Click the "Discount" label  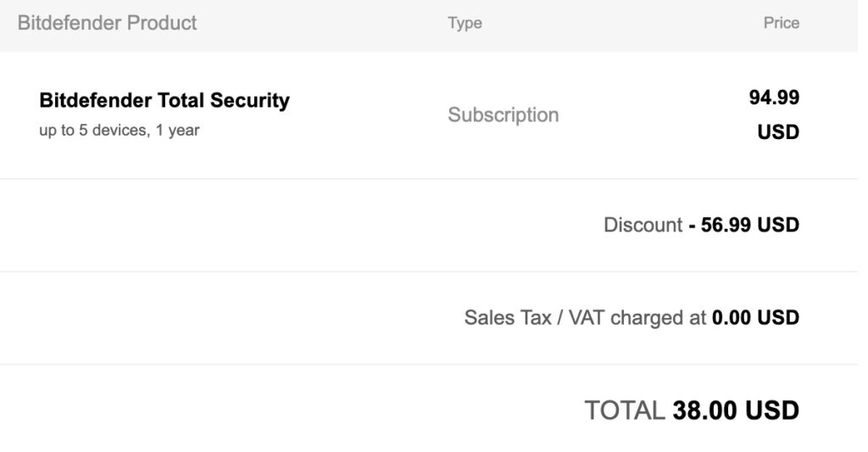(x=643, y=225)
